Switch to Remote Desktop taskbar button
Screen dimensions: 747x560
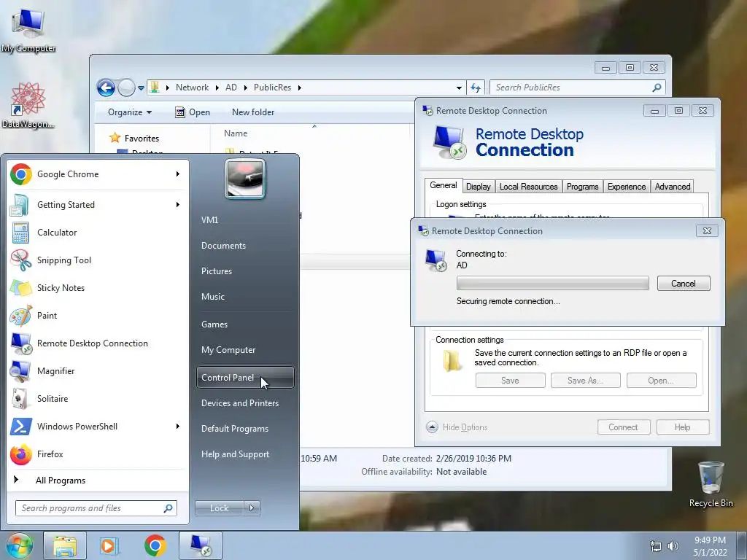(201, 545)
